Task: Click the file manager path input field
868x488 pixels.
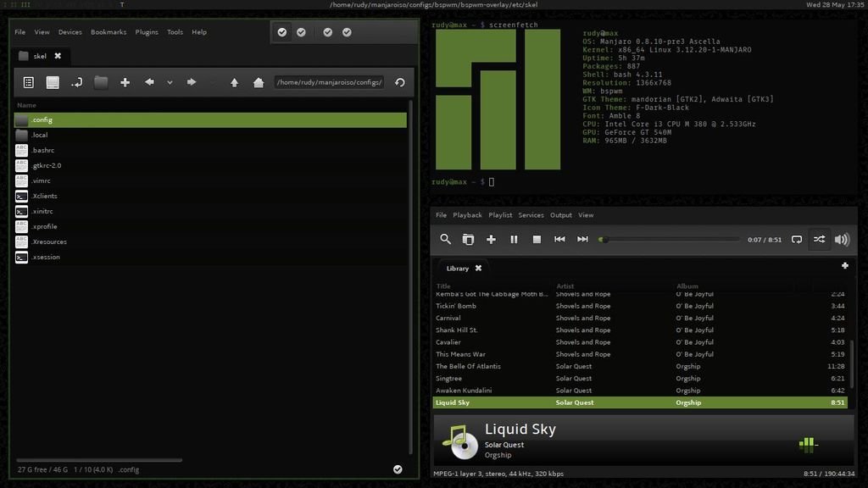Action: 329,82
